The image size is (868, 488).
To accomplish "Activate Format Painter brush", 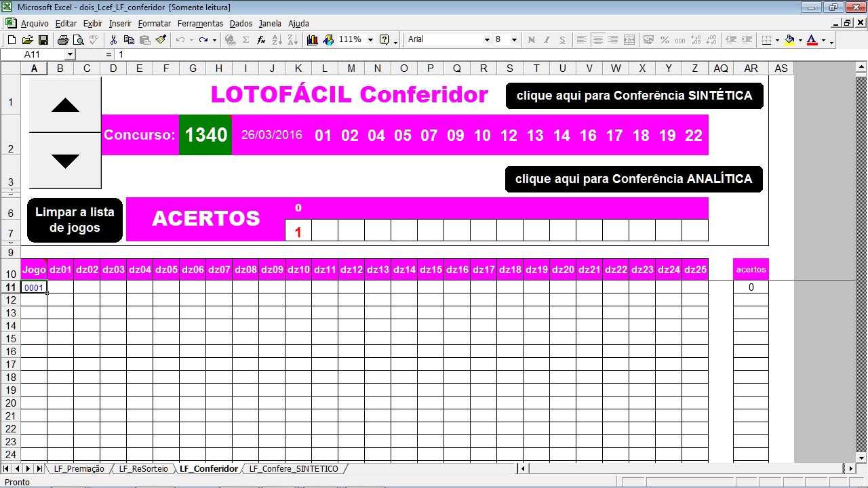I will coord(161,40).
